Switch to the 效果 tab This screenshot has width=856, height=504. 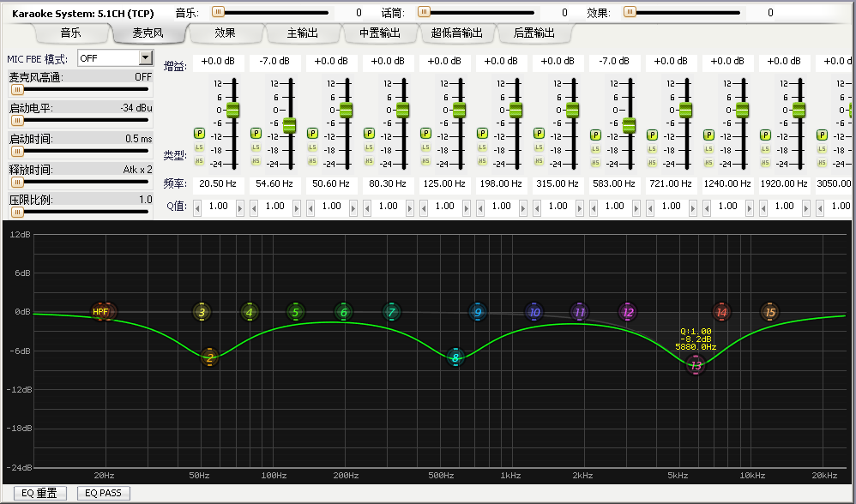pos(226,33)
